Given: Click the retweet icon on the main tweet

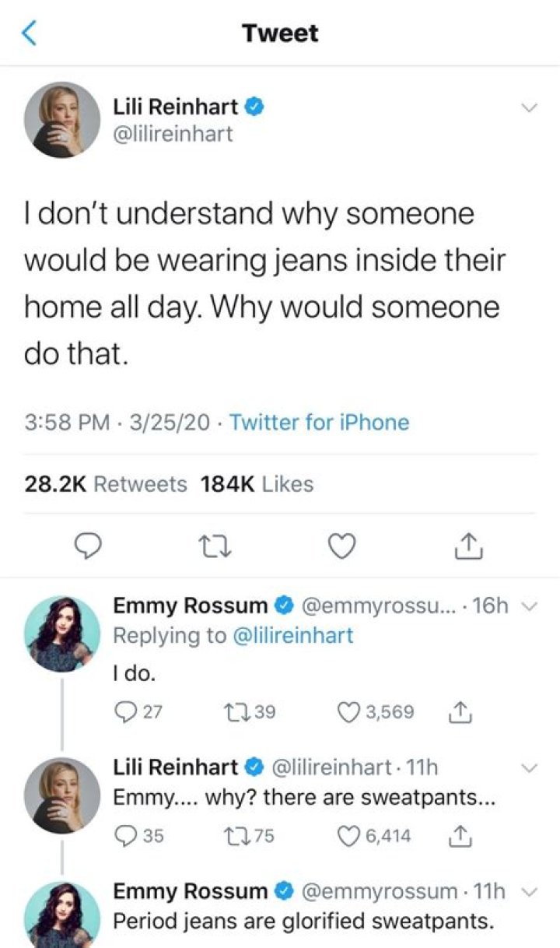Looking at the screenshot, I should click(x=215, y=546).
